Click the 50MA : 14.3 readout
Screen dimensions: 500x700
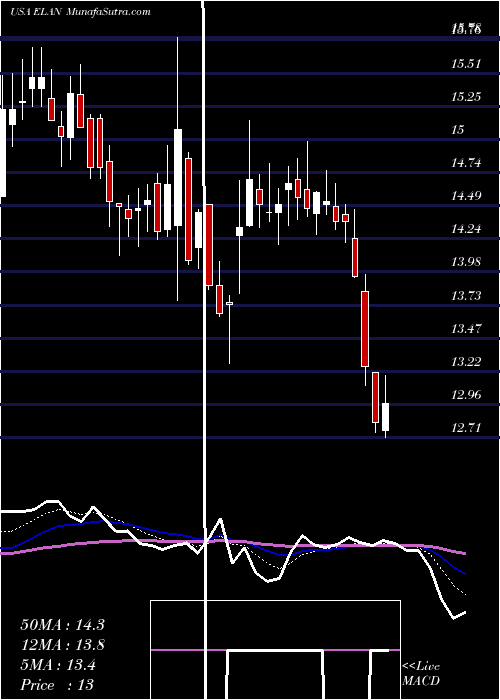click(x=62, y=625)
